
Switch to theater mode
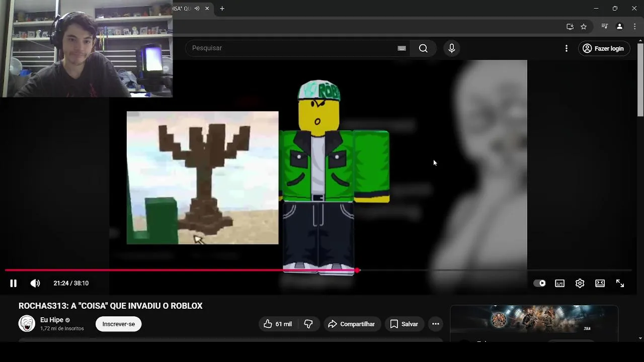(x=600, y=283)
